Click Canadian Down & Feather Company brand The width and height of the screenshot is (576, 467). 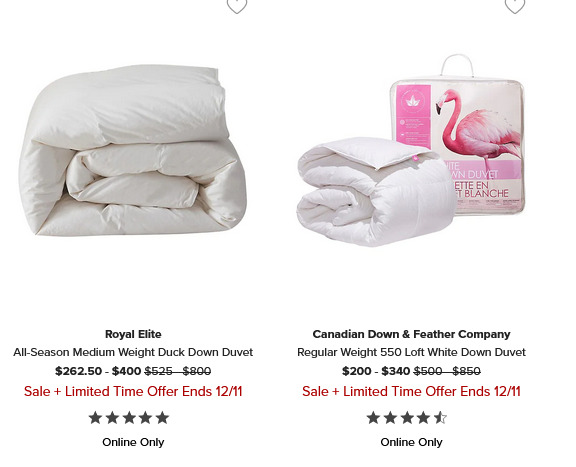coord(411,334)
